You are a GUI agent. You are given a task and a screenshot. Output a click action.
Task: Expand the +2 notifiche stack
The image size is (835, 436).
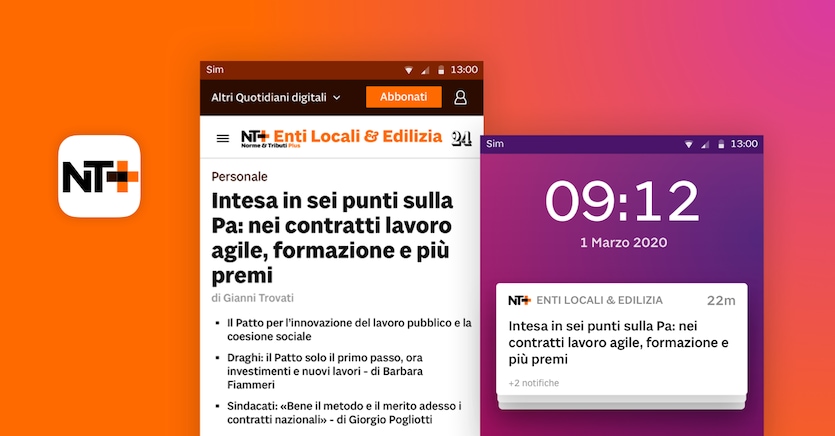tap(534, 383)
